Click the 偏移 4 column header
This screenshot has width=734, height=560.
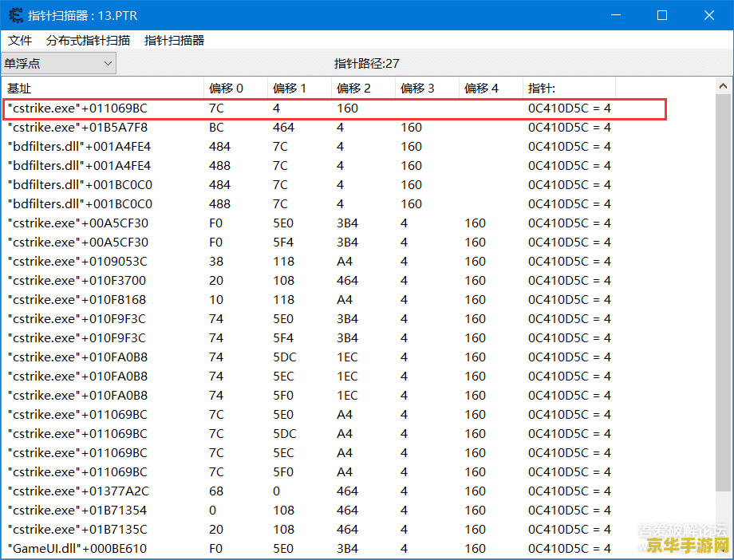coord(490,88)
